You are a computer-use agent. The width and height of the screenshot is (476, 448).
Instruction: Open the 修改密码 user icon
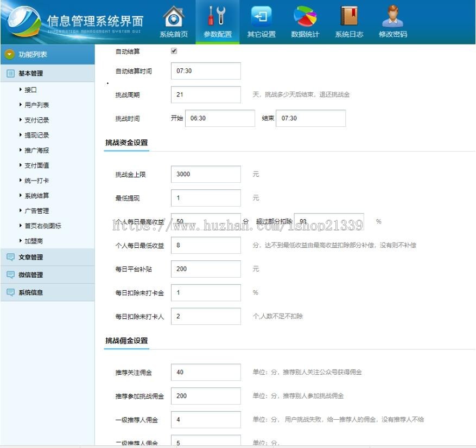(393, 16)
